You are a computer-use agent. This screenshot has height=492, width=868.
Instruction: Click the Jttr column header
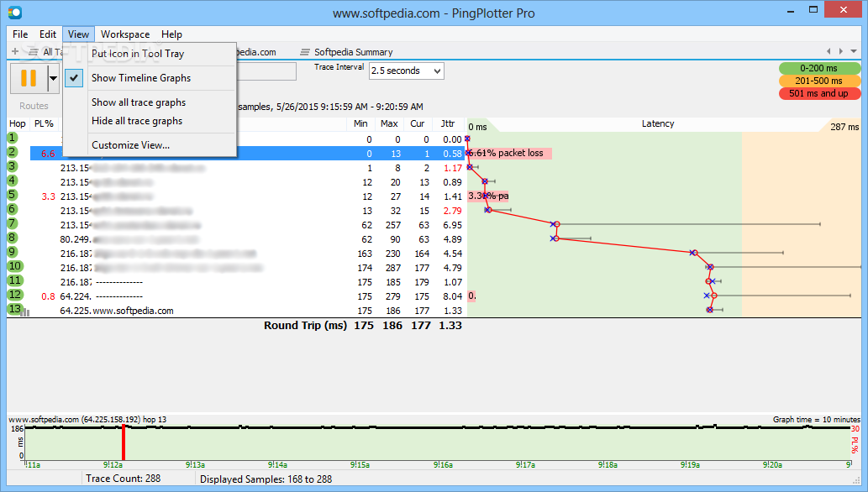tap(447, 124)
